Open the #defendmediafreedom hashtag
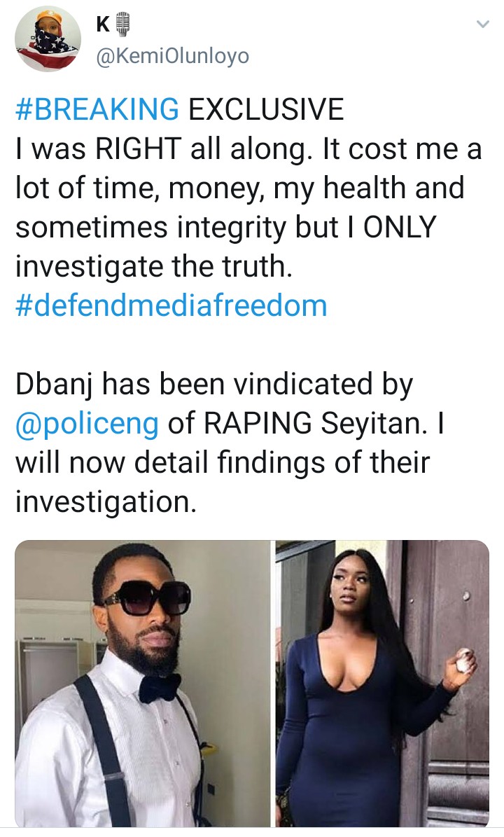504x837 pixels. click(x=171, y=306)
